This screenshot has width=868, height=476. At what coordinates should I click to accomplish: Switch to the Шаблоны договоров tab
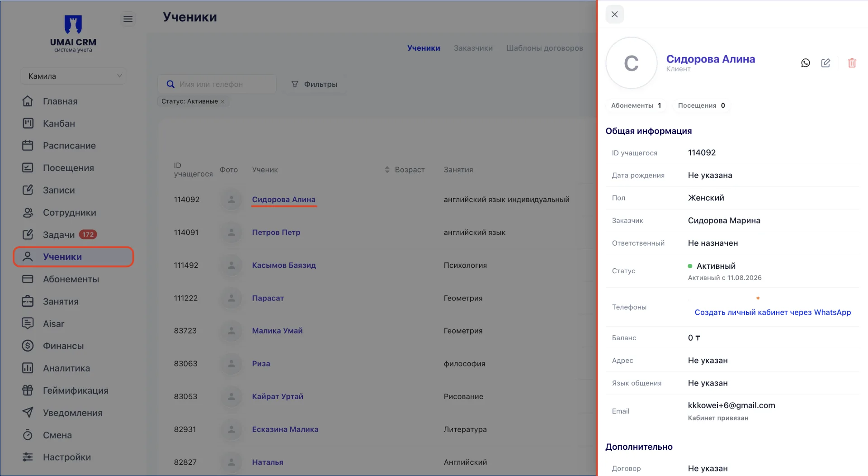coord(545,48)
